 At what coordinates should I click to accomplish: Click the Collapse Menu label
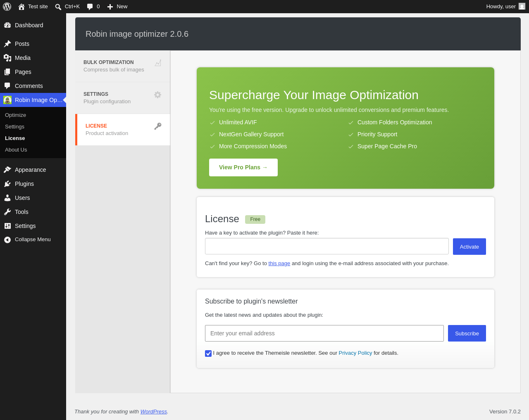(33, 240)
